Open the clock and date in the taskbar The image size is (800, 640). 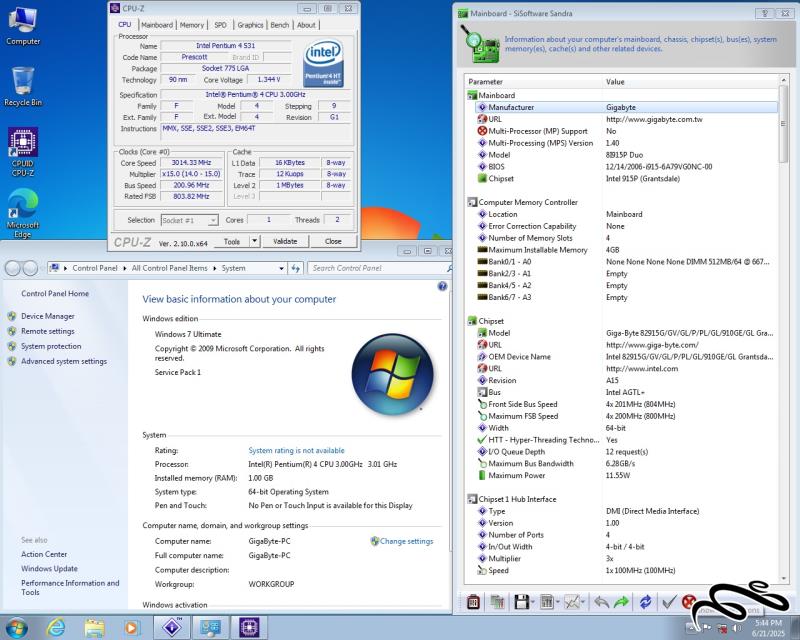coord(768,628)
